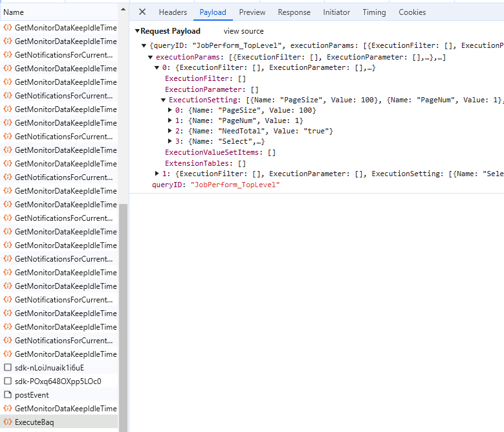This screenshot has width=504, height=432.
Task: Open the Headers tab
Action: pos(173,12)
